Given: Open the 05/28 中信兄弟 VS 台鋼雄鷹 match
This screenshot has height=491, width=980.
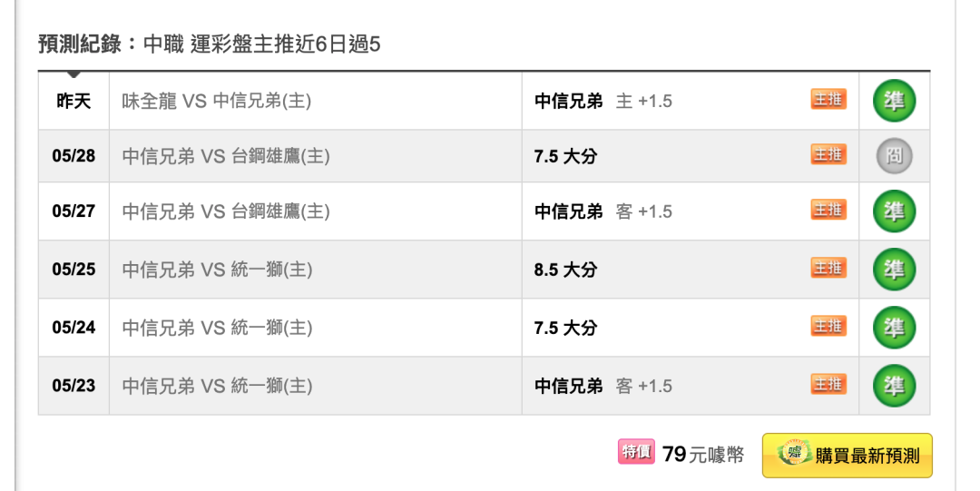Looking at the screenshot, I should [x=226, y=156].
